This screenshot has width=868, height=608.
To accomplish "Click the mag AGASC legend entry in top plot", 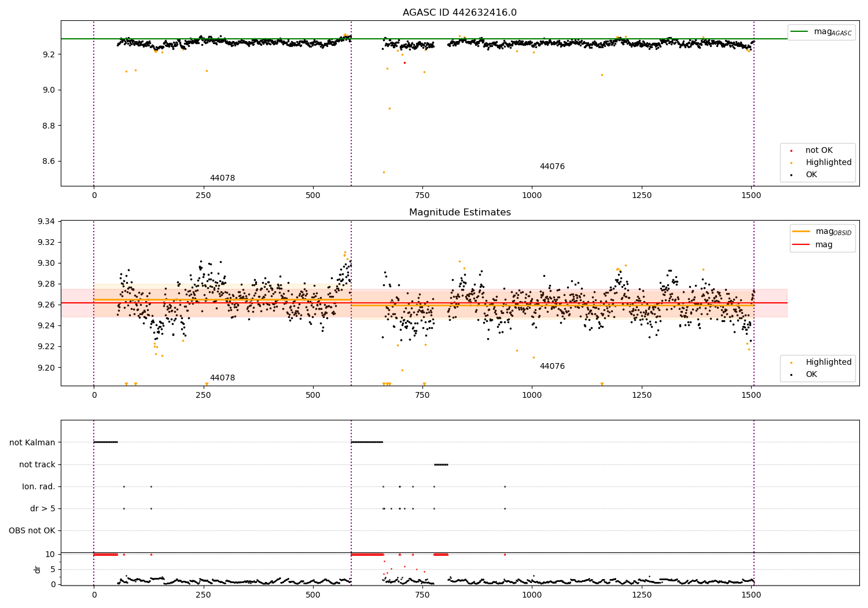I will click(833, 32).
